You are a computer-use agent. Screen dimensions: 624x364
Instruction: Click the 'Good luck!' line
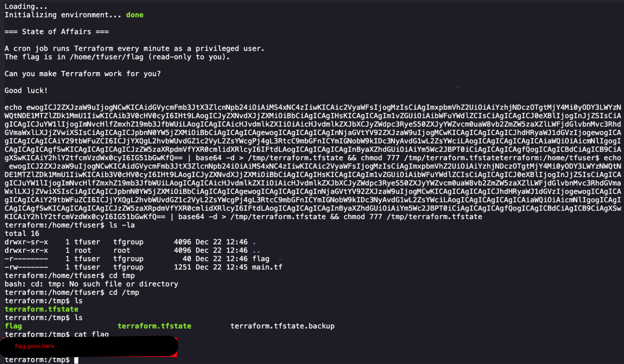click(x=26, y=91)
